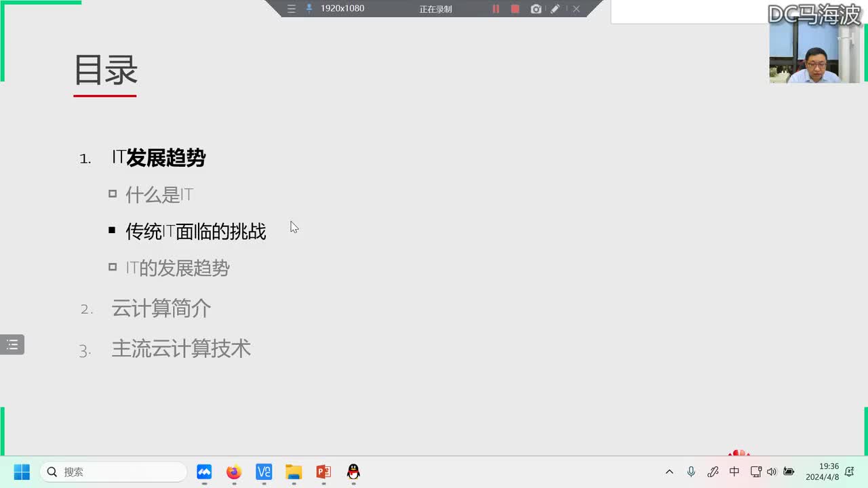868x488 pixels.
Task: Open the VE app on taskbar
Action: coord(264,472)
